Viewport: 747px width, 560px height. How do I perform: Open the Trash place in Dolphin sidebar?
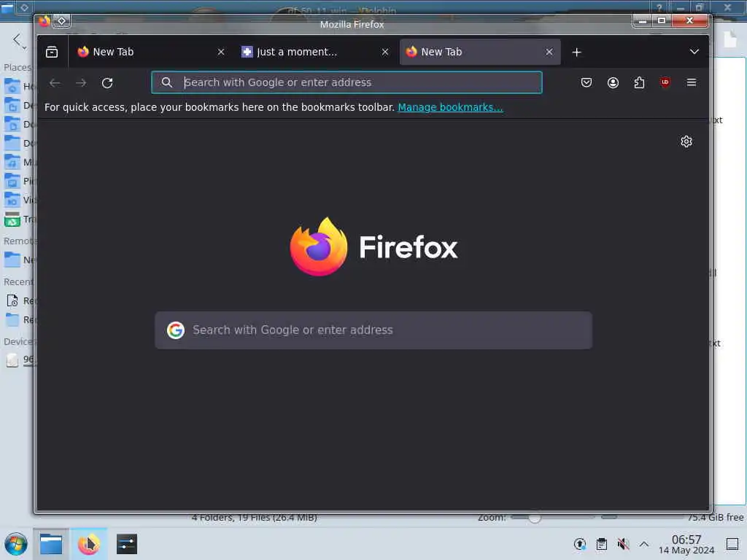(19, 219)
